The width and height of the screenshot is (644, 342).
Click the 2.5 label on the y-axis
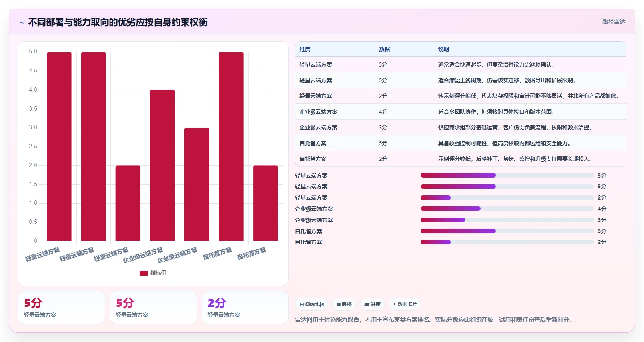(x=33, y=147)
